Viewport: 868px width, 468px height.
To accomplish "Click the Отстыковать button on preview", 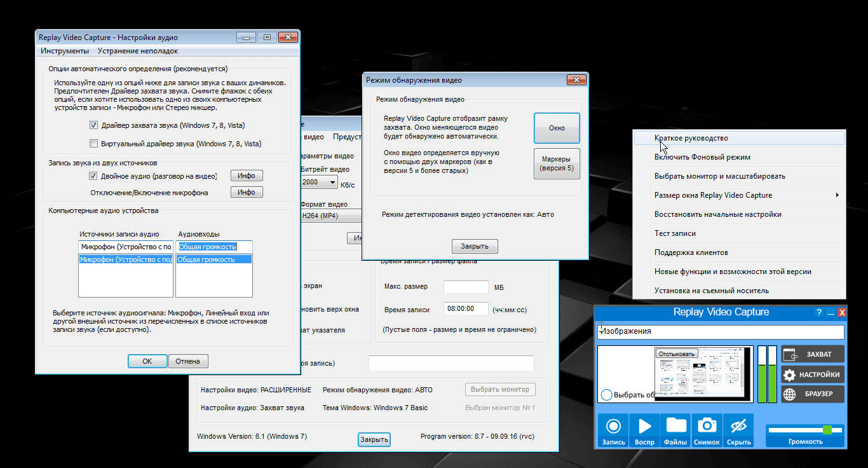I will pyautogui.click(x=677, y=354).
